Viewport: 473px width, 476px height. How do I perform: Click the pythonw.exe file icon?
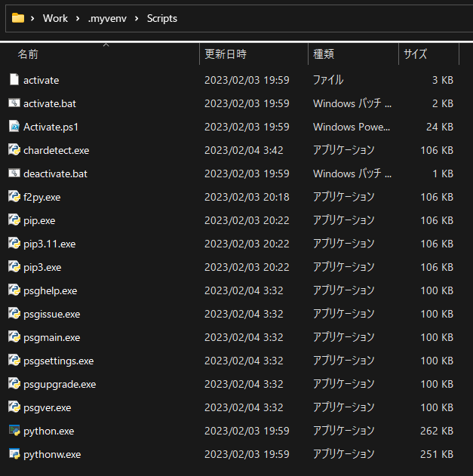[x=14, y=454]
